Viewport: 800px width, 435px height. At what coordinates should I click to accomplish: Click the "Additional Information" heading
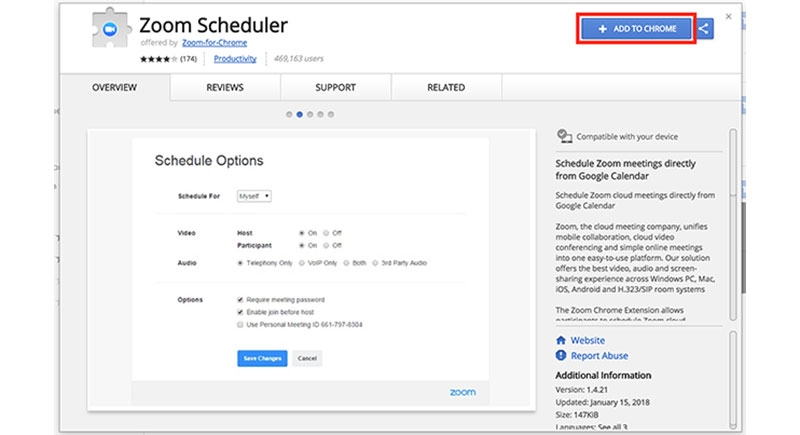[x=603, y=375]
